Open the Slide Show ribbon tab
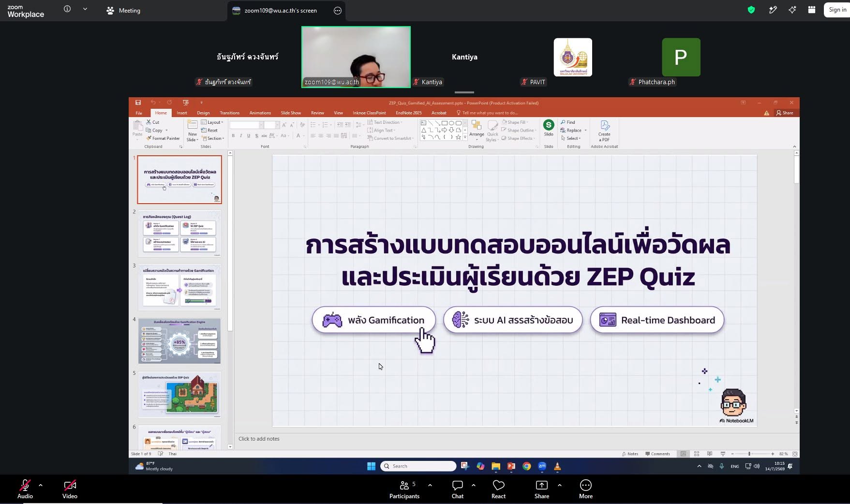 (x=291, y=113)
